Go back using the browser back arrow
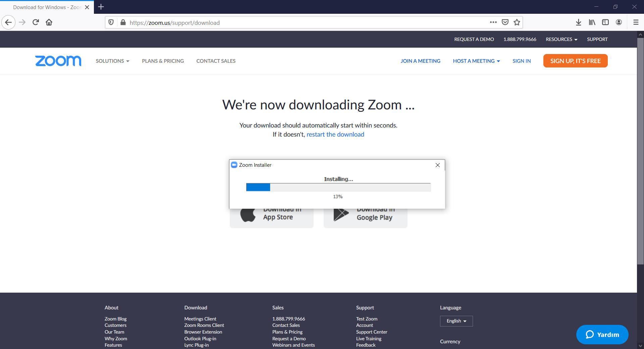644x349 pixels. (x=8, y=22)
